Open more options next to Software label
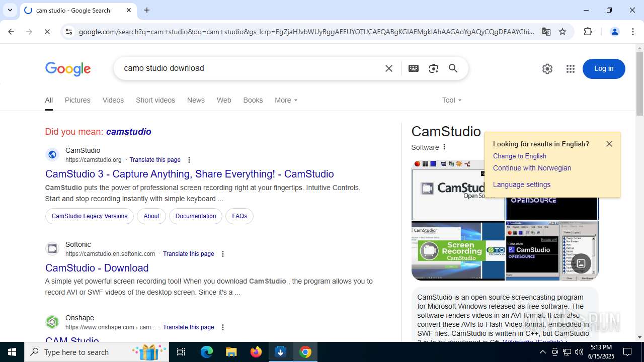This screenshot has width=644, height=362. pos(444,147)
